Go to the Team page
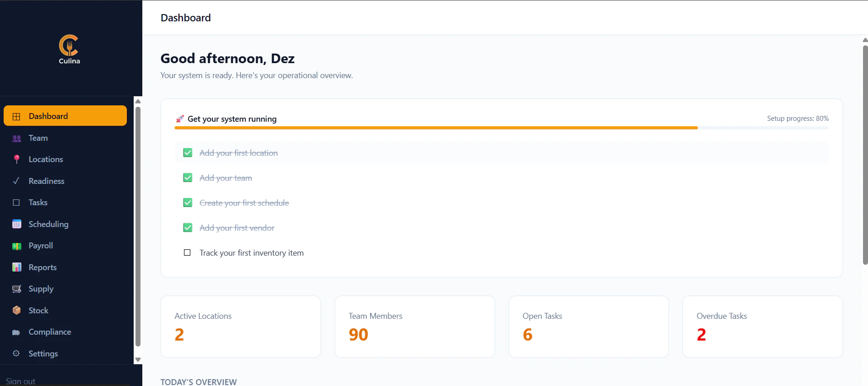868x386 pixels. 65,138
